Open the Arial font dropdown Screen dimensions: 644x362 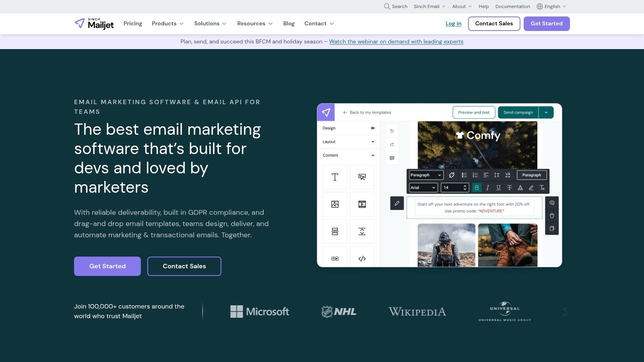click(x=423, y=187)
